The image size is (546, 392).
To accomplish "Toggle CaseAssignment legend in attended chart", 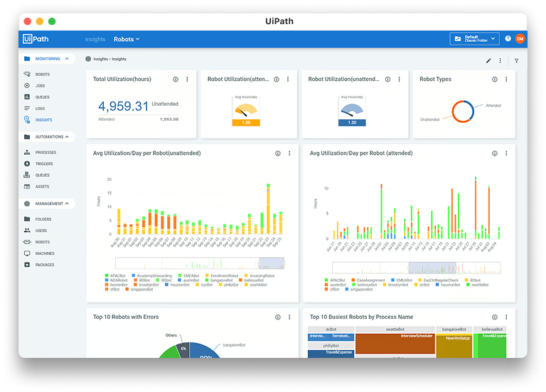I will (368, 281).
